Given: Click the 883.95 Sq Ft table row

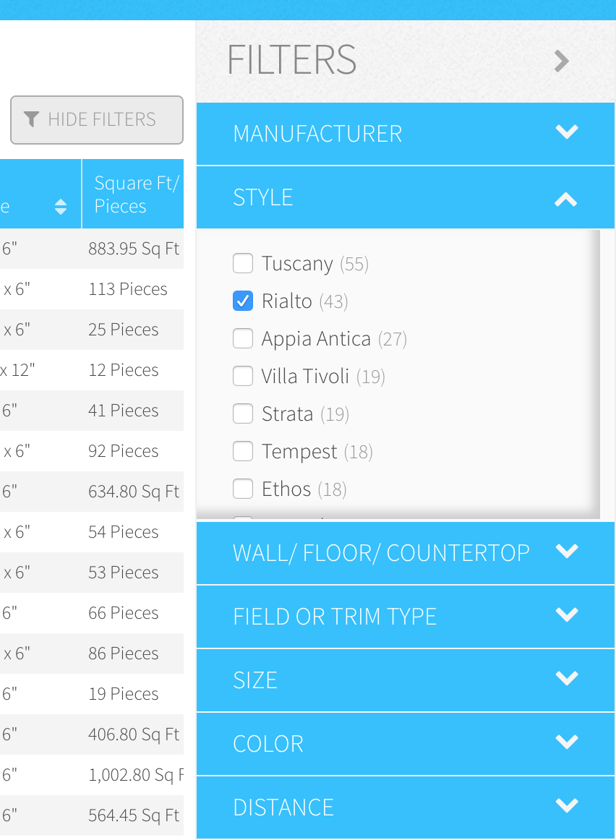Looking at the screenshot, I should [x=133, y=249].
